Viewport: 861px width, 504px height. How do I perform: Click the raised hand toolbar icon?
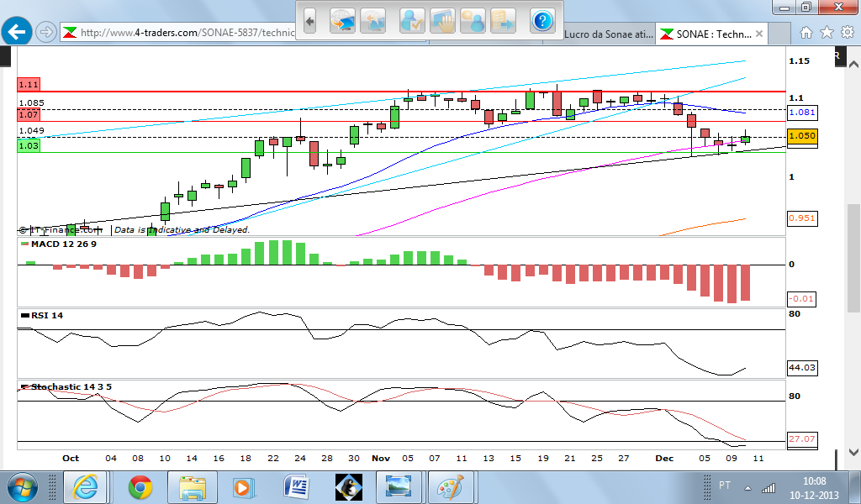coord(442,20)
